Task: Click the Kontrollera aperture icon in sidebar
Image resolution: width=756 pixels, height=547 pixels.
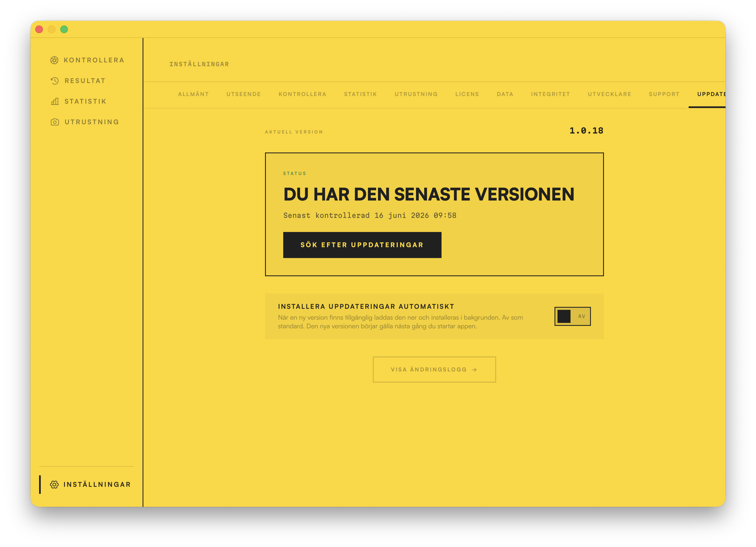Action: click(x=54, y=60)
